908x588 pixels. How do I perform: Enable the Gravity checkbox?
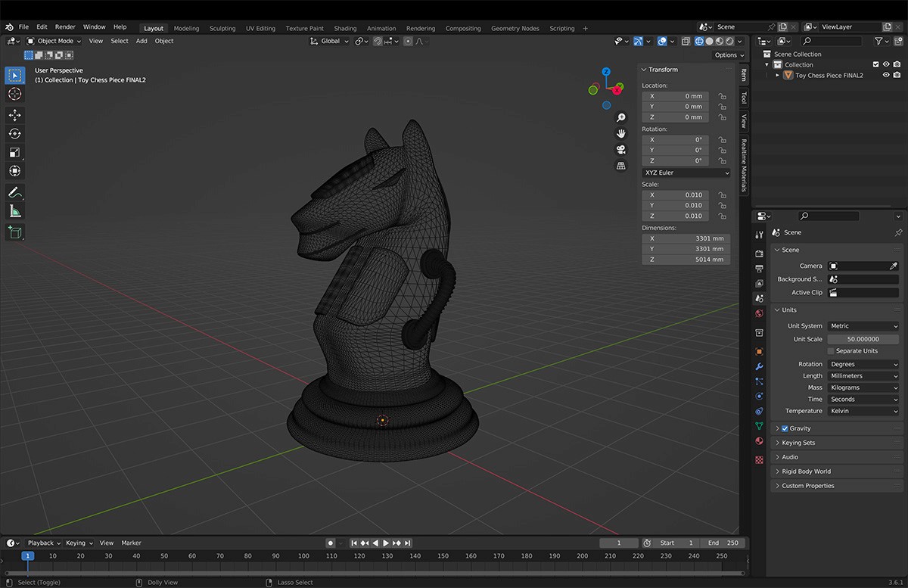click(785, 428)
